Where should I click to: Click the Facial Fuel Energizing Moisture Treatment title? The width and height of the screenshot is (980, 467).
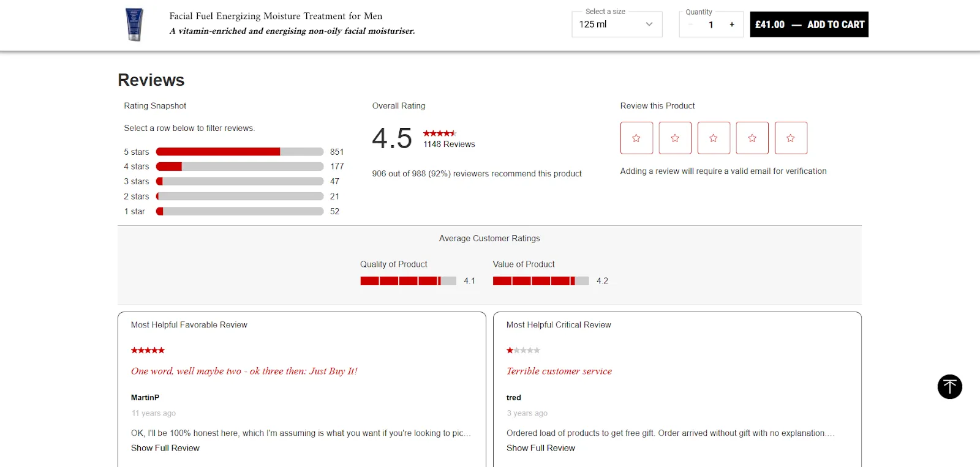pyautogui.click(x=276, y=16)
